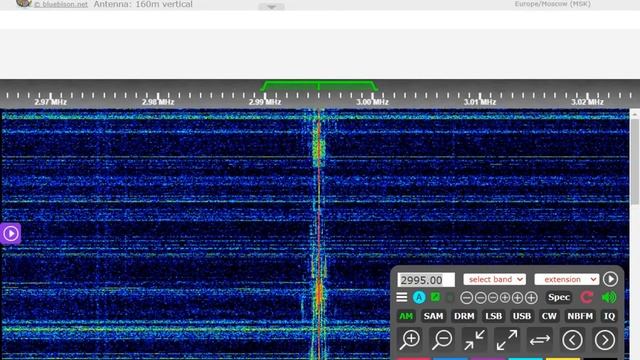Viewport: 640px width, 360px height.
Task: Click the 2995.00 frequency input field
Action: [x=426, y=280]
